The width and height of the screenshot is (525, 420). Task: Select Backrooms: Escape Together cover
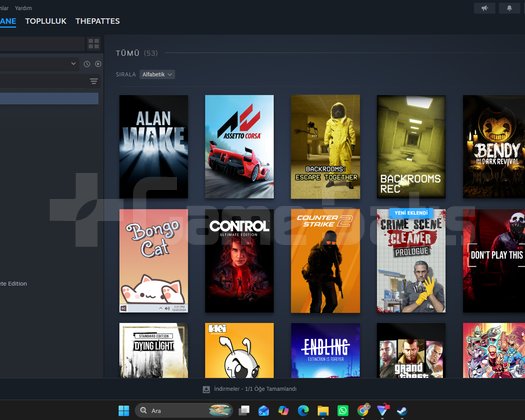(325, 147)
